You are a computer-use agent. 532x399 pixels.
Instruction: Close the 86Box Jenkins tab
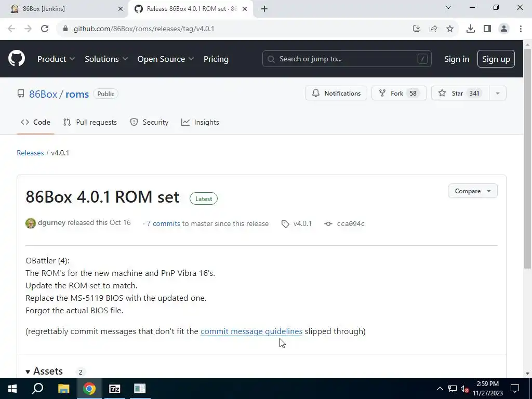(121, 9)
